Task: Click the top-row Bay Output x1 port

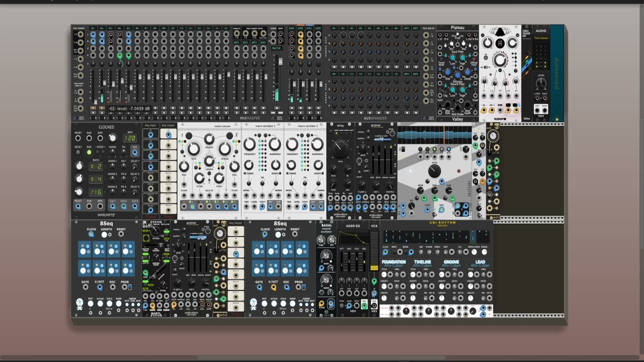Action: (168, 134)
